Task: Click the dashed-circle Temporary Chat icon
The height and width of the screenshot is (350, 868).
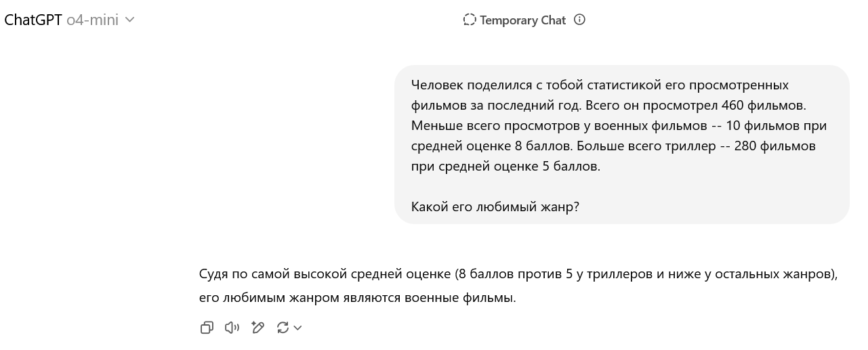Action: click(x=470, y=20)
